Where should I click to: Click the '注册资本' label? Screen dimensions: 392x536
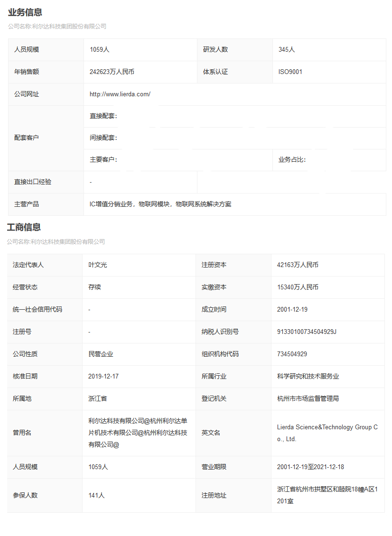point(214,265)
